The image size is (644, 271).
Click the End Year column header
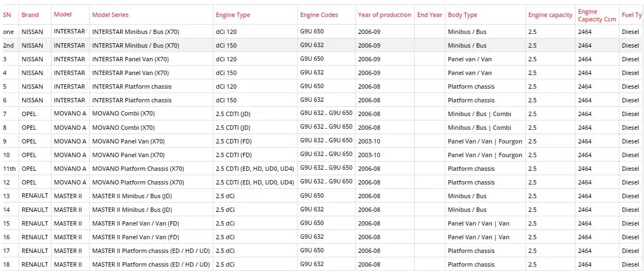[x=430, y=15]
